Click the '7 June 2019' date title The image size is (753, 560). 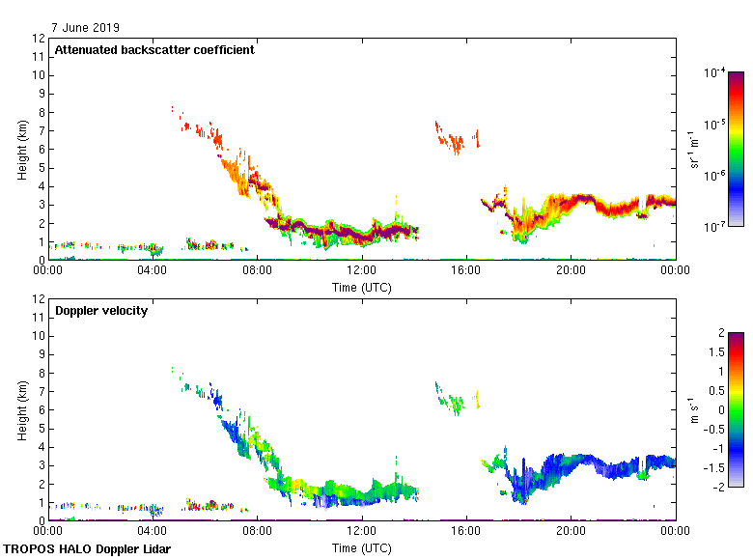pos(85,27)
